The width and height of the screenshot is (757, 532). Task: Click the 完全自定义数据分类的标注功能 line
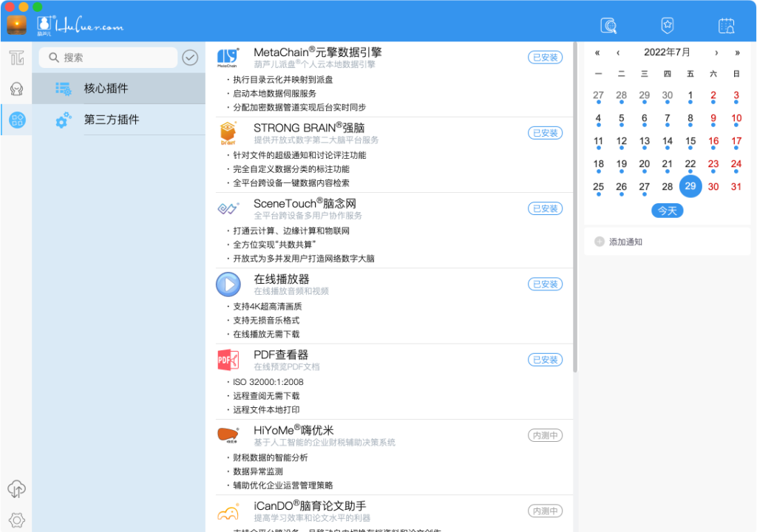(291, 169)
